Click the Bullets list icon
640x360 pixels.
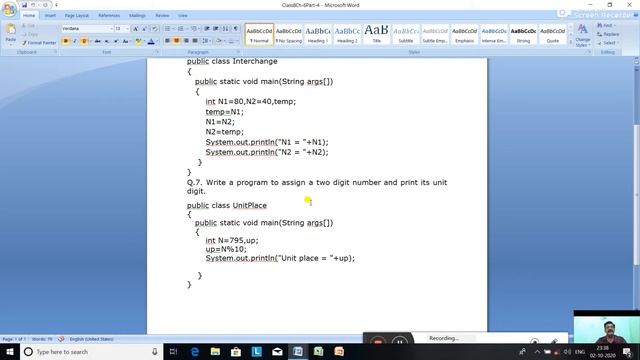[x=167, y=29]
